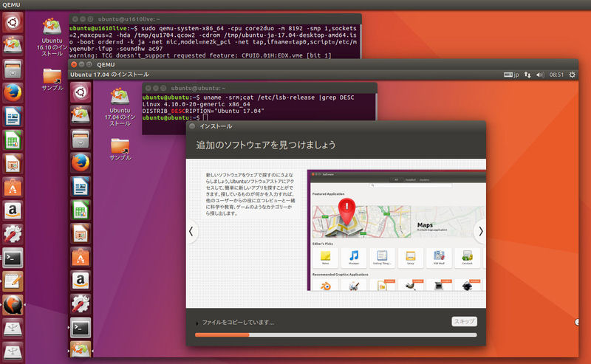
Task: Launch the installer from the host launcher
Action: tap(13, 46)
